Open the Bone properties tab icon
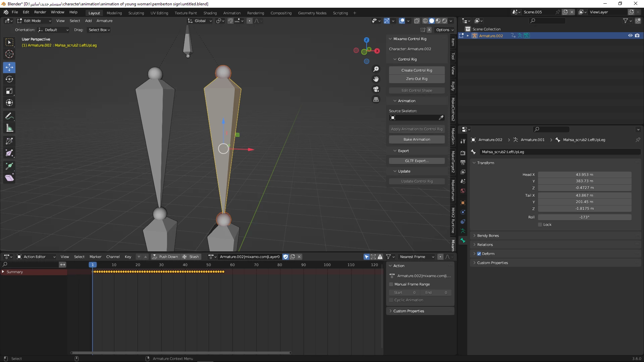Screen dimensions: 644x362 [x=463, y=240]
